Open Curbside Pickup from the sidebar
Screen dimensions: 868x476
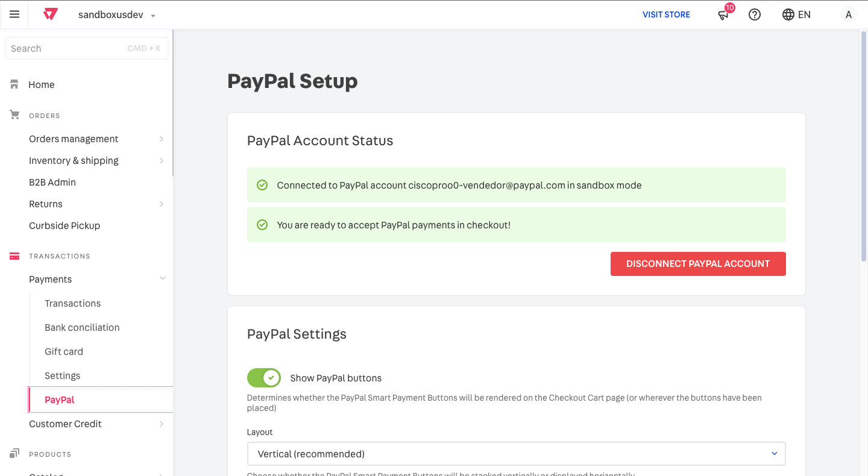[64, 225]
